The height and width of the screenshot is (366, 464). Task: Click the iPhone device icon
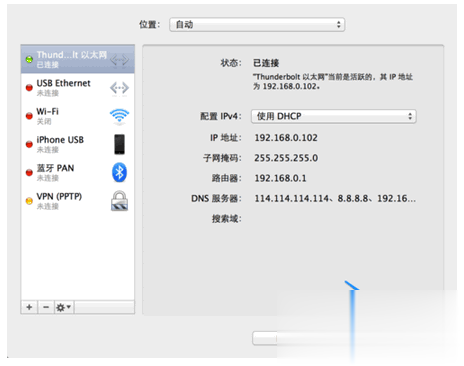120,144
